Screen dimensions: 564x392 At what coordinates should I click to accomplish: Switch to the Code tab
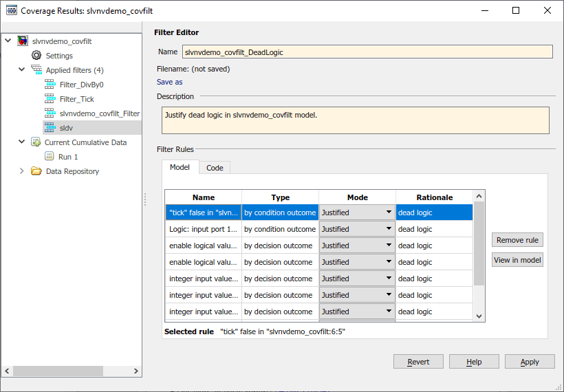pyautogui.click(x=215, y=168)
